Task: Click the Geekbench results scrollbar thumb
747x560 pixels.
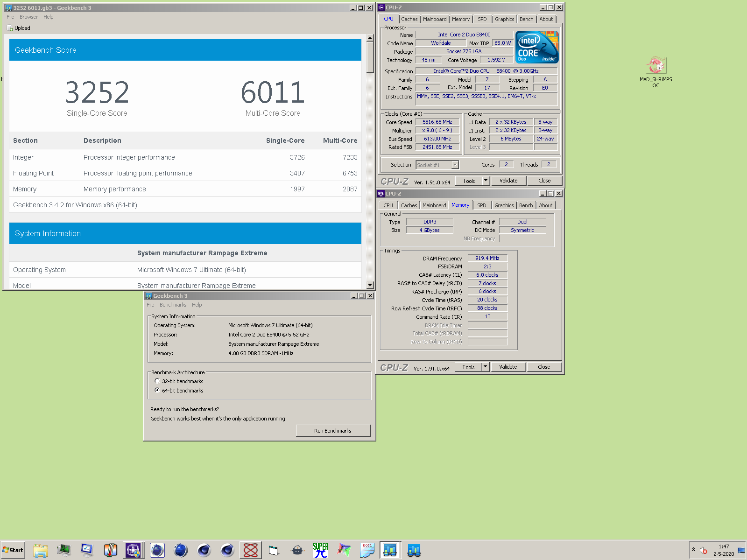Action: (370, 57)
